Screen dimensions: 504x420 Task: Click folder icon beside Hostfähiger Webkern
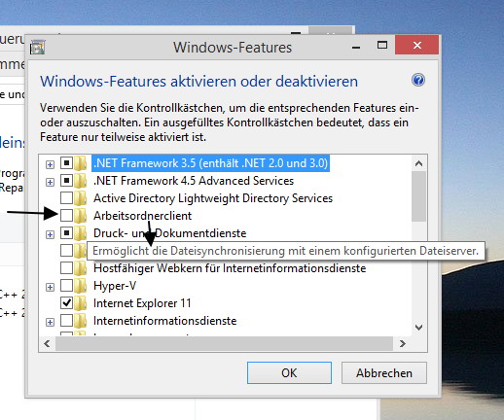click(80, 268)
